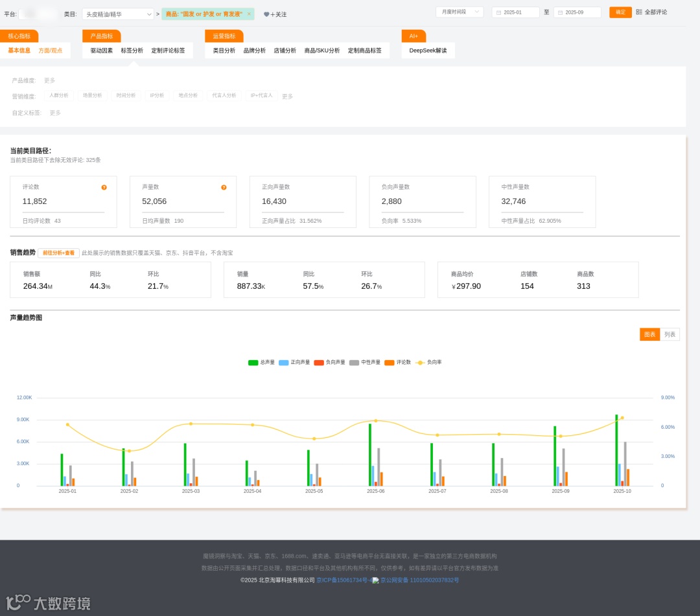Toggle the 负向声量 legend series
700x616 pixels.
[x=329, y=362]
